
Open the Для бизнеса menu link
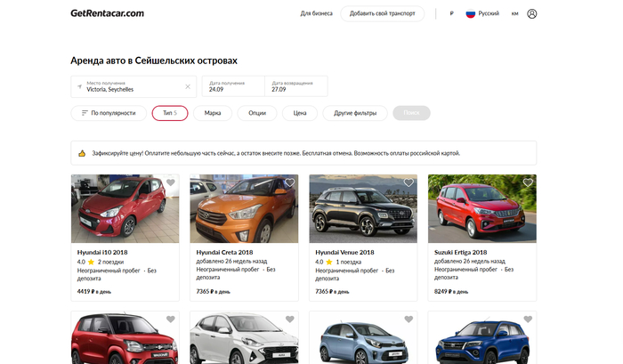(x=316, y=13)
